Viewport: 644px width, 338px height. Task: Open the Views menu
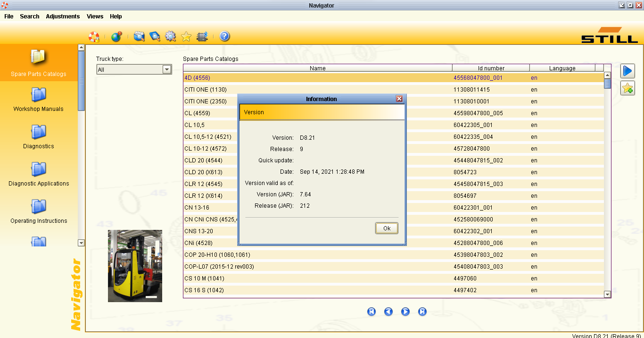95,16
